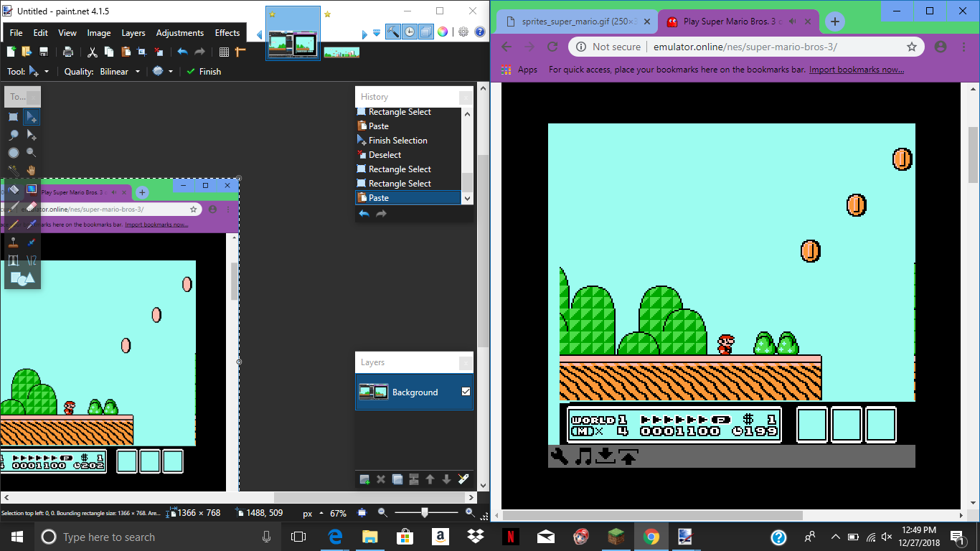Select the Color Picker tool
980x551 pixels.
(32, 225)
